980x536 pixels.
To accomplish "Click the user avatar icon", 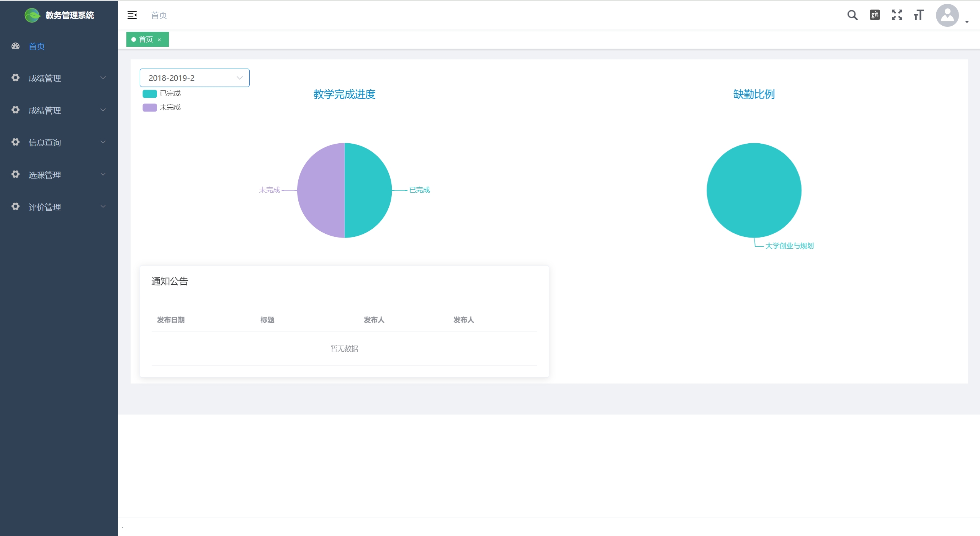I will (x=947, y=15).
